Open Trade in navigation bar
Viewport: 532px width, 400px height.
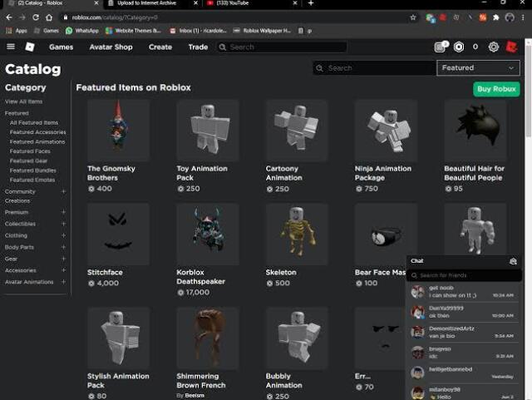tap(198, 47)
